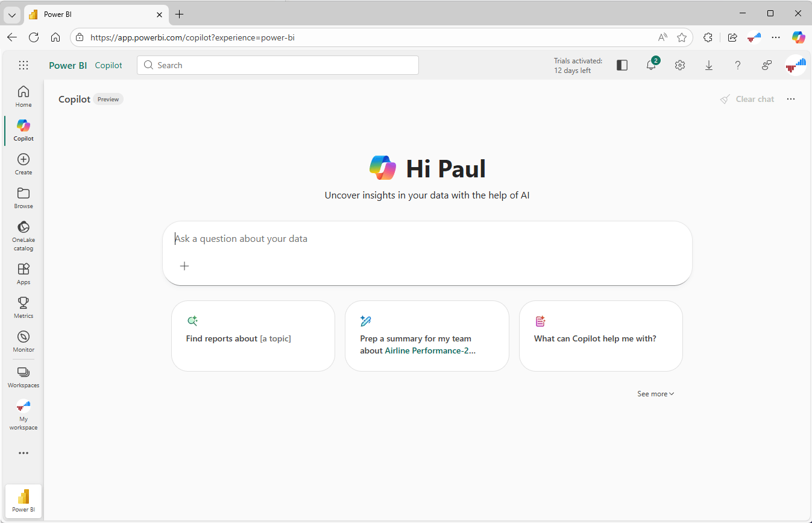
Task: Click the browser toolbar profile icon
Action: tap(754, 37)
